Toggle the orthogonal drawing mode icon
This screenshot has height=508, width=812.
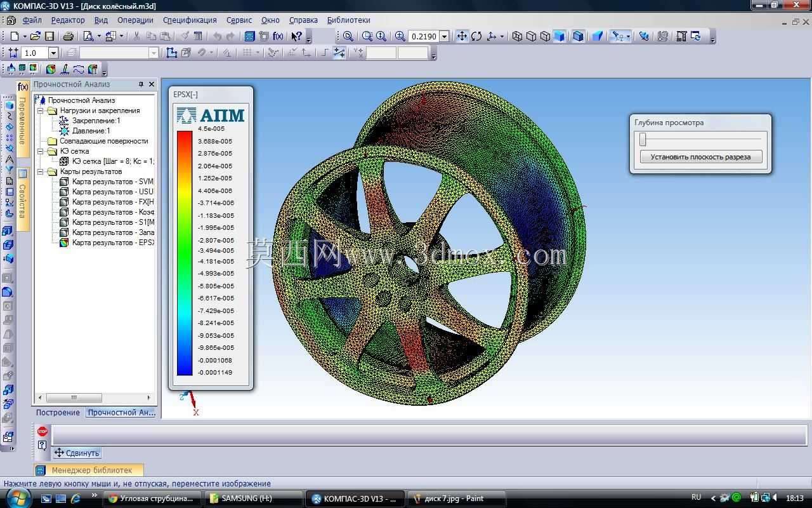click(325, 53)
